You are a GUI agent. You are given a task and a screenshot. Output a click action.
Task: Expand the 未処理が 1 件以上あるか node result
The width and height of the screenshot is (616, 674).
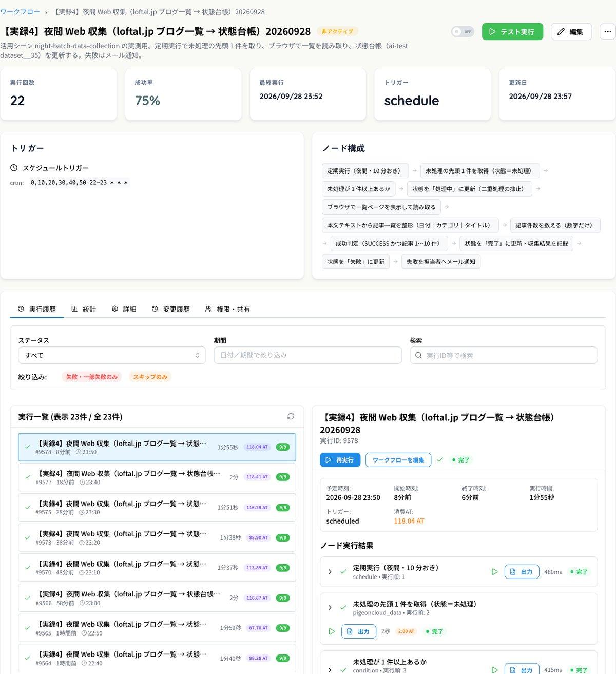coord(330,670)
